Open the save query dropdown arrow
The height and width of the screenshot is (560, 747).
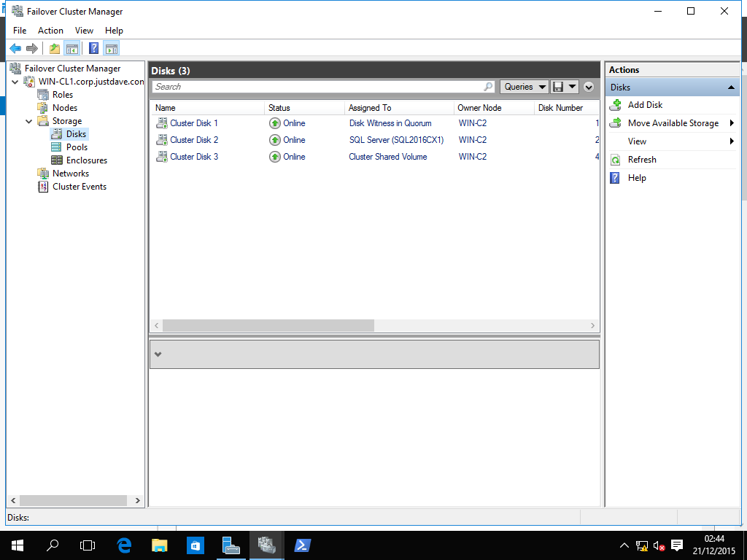click(x=572, y=87)
